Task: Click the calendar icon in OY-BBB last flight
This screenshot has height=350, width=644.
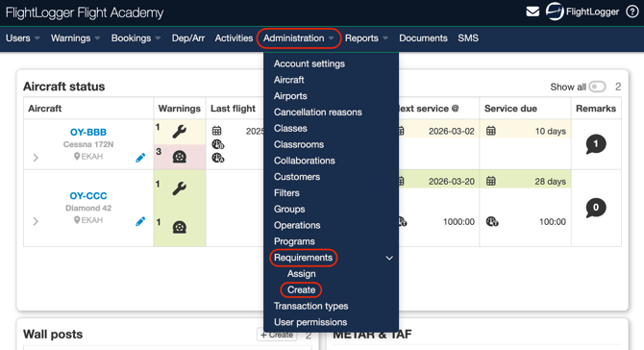Action: tap(216, 131)
